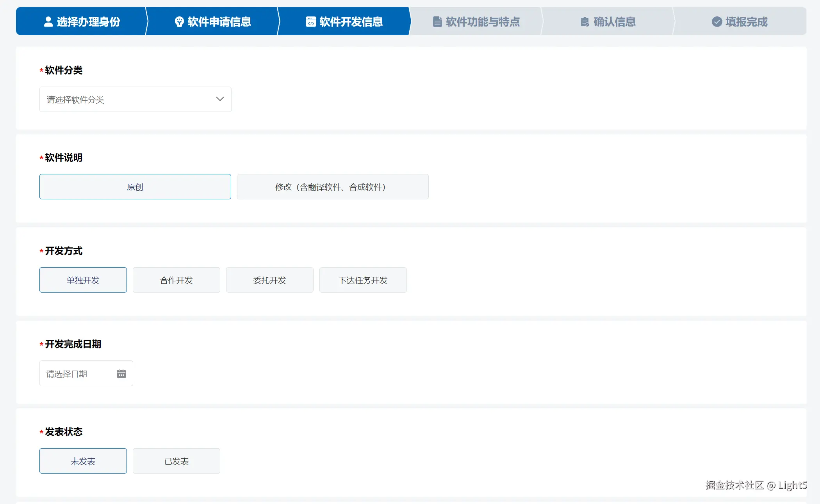
Task: Choose 修改（含翻译软件、合成软件）option
Action: pyautogui.click(x=332, y=187)
